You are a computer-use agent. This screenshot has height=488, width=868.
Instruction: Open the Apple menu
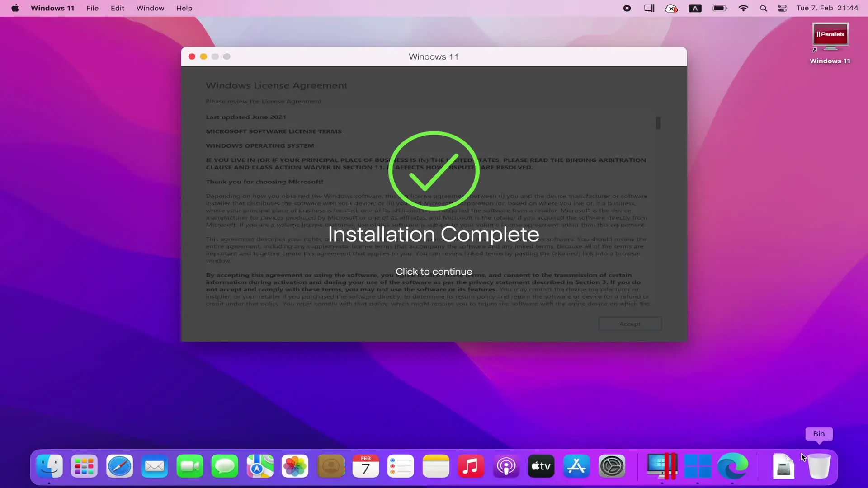coord(15,8)
